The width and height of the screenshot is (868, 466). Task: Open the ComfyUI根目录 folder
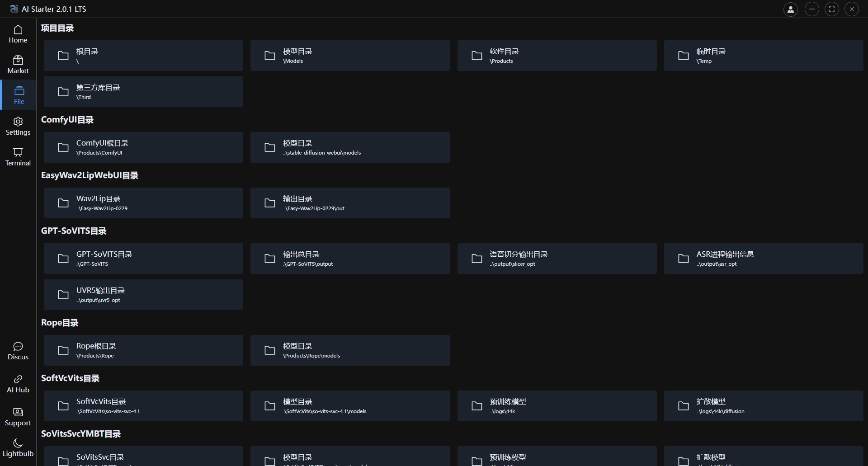143,147
